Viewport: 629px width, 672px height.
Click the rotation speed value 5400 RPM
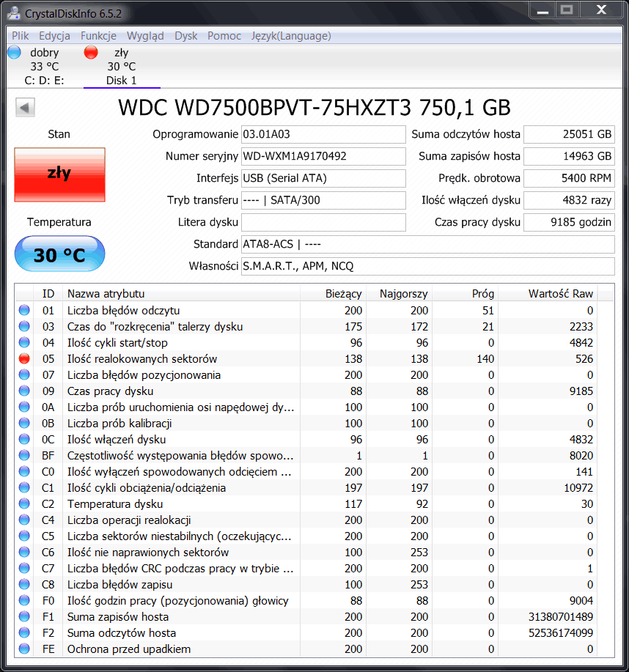pos(569,178)
